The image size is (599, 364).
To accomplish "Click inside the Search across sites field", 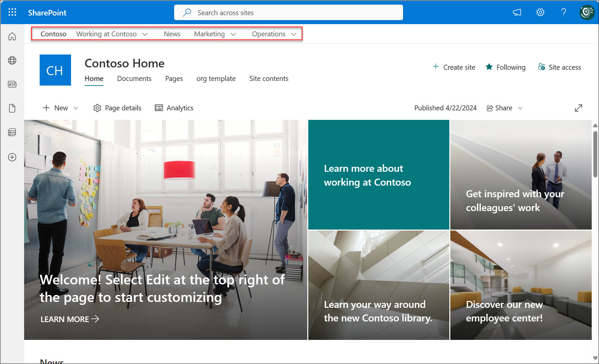I will (x=288, y=13).
